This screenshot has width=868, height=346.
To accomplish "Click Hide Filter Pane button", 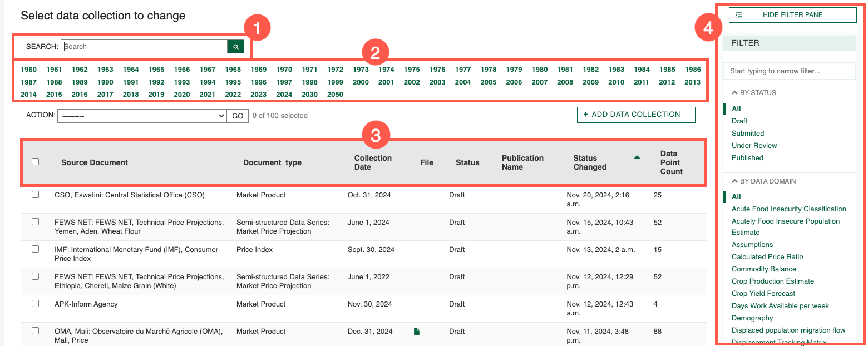I will (793, 15).
